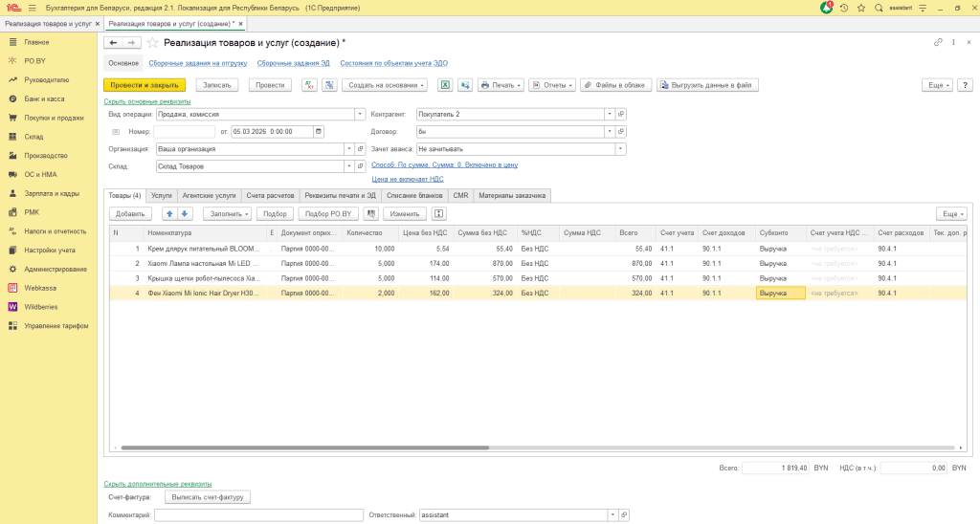Open the Зачет аванса dropdown list
Viewport: 980px width, 524px height.
pos(620,149)
